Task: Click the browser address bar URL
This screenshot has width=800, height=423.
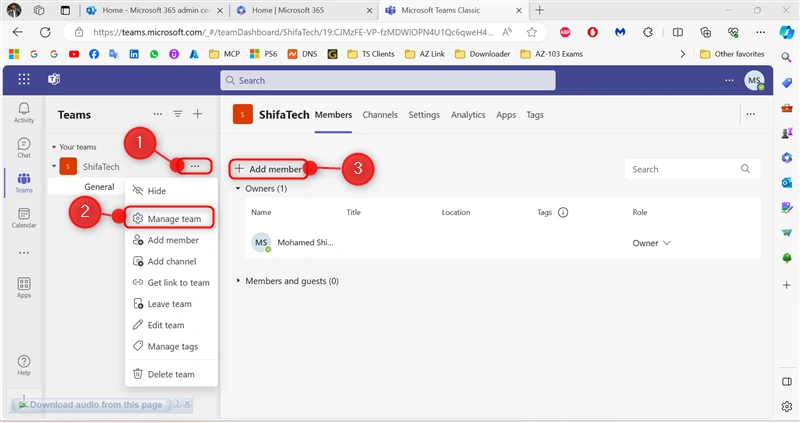Action: (x=293, y=32)
